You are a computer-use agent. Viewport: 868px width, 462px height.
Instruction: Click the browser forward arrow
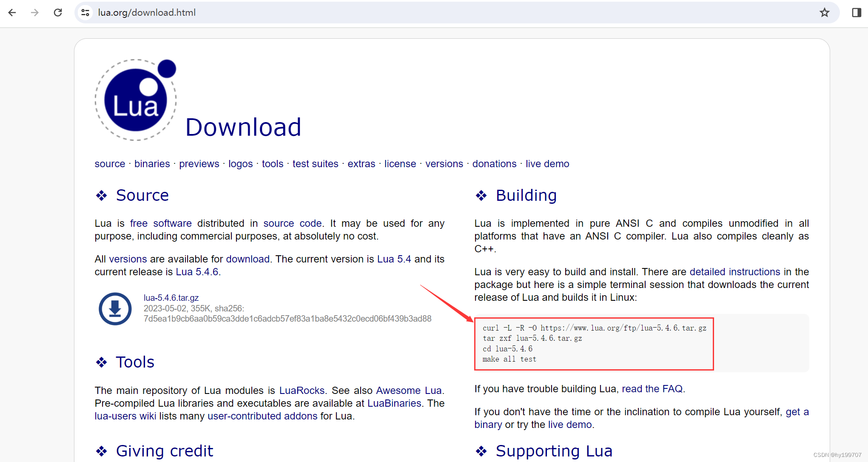(34, 12)
